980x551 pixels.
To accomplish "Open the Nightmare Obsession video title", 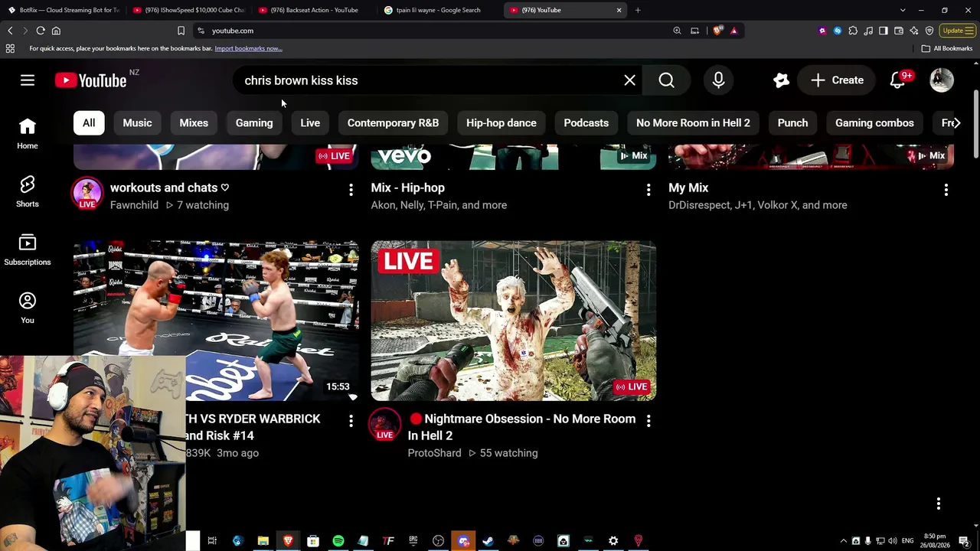I will pos(522,427).
